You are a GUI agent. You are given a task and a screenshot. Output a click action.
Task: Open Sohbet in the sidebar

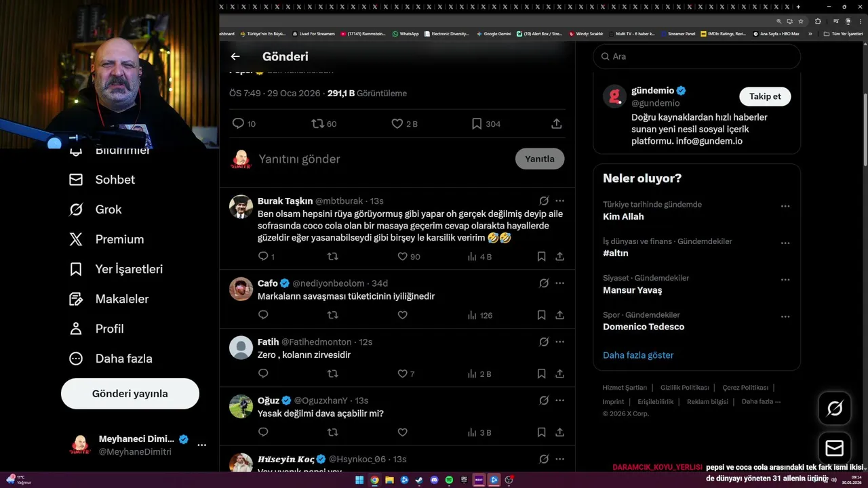point(102,180)
